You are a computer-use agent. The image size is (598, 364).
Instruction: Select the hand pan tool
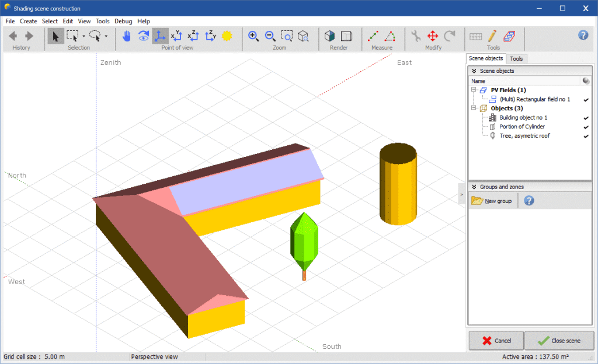127,36
